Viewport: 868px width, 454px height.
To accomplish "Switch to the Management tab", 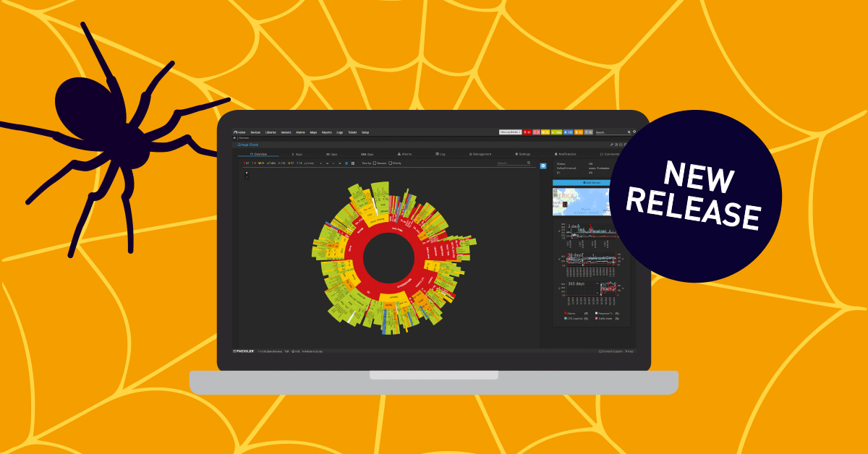I will [x=480, y=154].
